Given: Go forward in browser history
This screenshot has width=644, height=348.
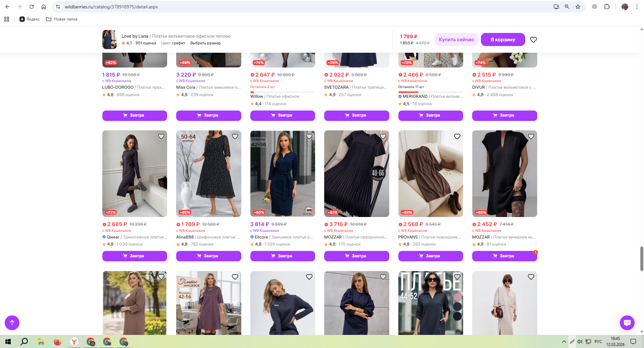Looking at the screenshot, I should [19, 7].
